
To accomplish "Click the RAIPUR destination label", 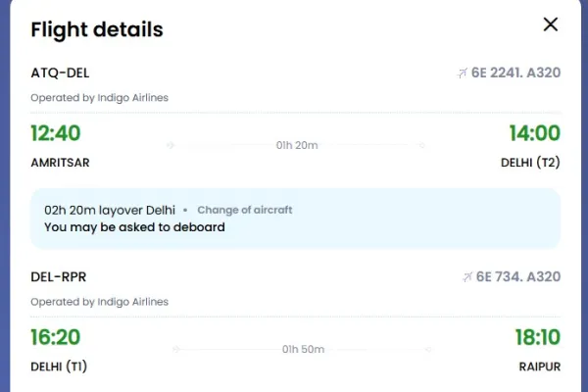I will coord(540,367).
